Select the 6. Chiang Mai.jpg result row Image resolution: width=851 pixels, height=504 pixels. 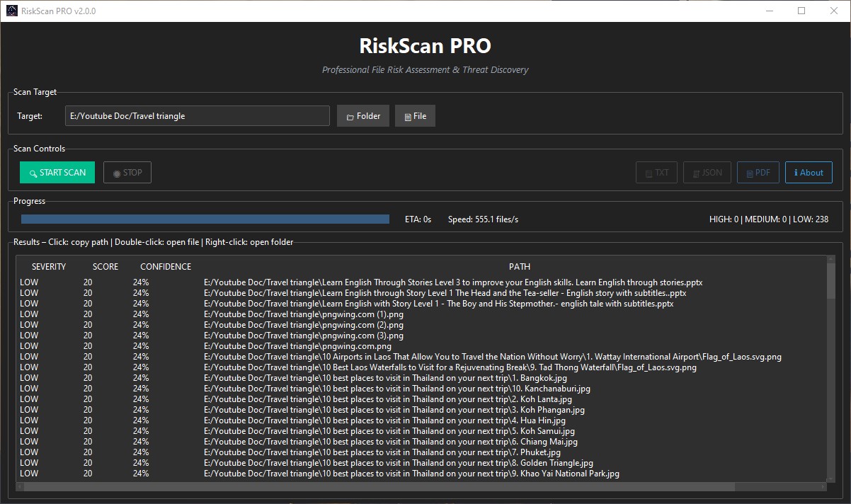tap(421, 442)
